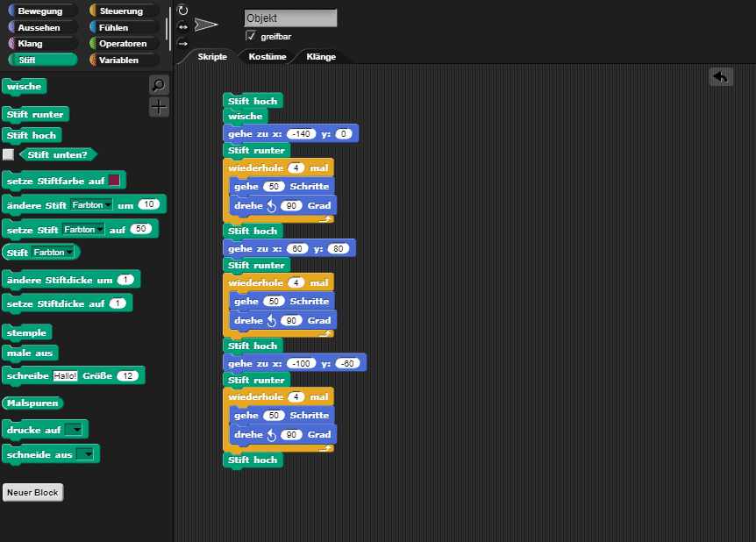This screenshot has height=542, width=756.
Task: Select the Bewegung block category
Action: click(40, 11)
